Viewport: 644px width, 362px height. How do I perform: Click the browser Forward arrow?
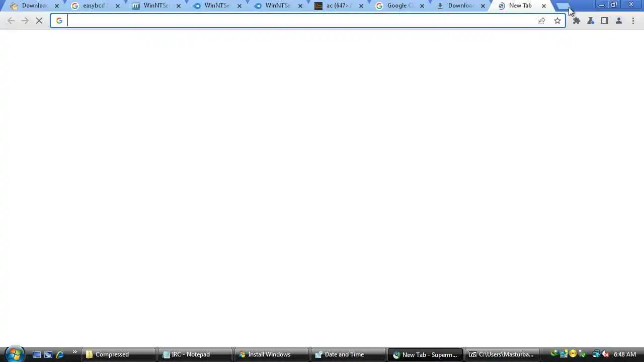[25, 21]
